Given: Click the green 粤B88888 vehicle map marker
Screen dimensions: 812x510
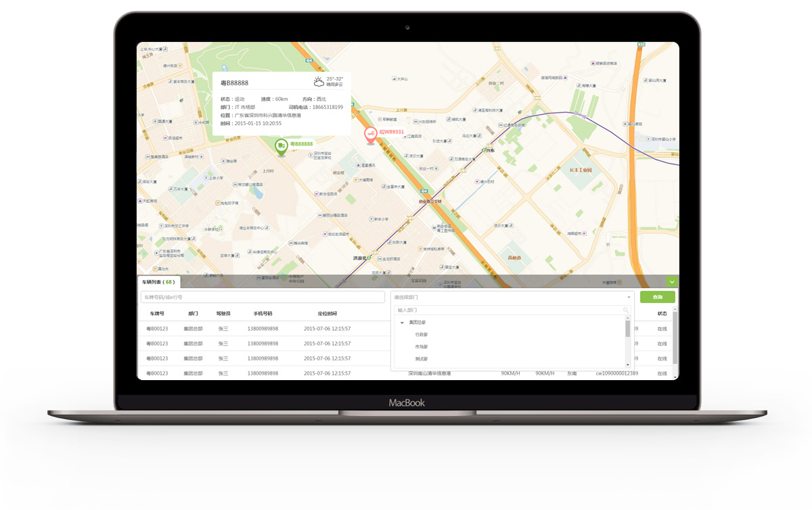Looking at the screenshot, I should [281, 145].
